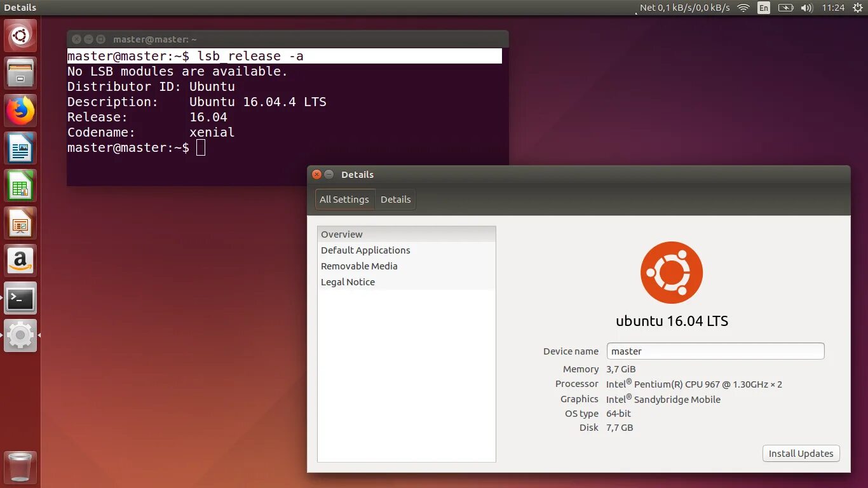Viewport: 868px width, 488px height.
Task: Open the sound volume indicator
Action: 807,8
